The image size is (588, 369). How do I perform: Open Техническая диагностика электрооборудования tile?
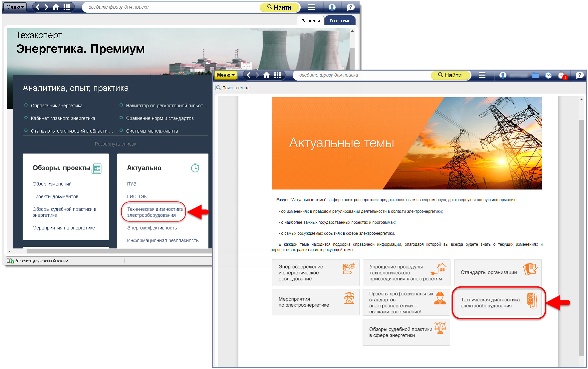point(498,303)
